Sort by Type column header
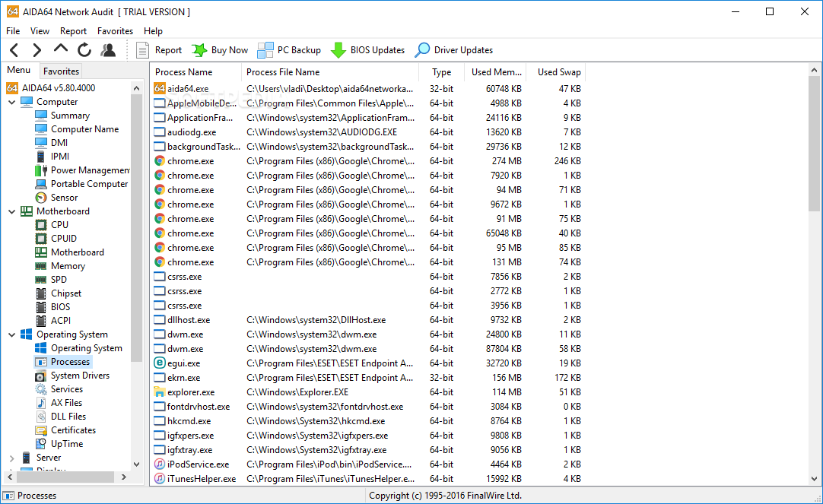This screenshot has width=823, height=504. (x=441, y=72)
